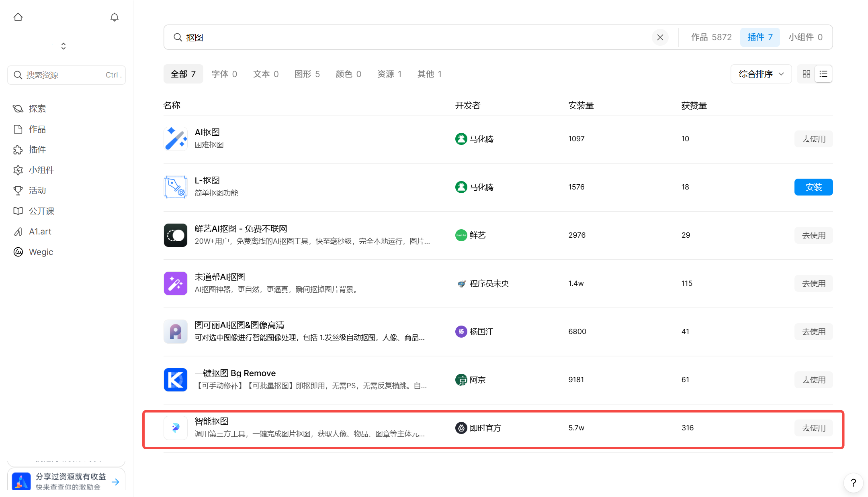
Task: Open developer 马化腾 on AI抠图 row
Action: (474, 139)
